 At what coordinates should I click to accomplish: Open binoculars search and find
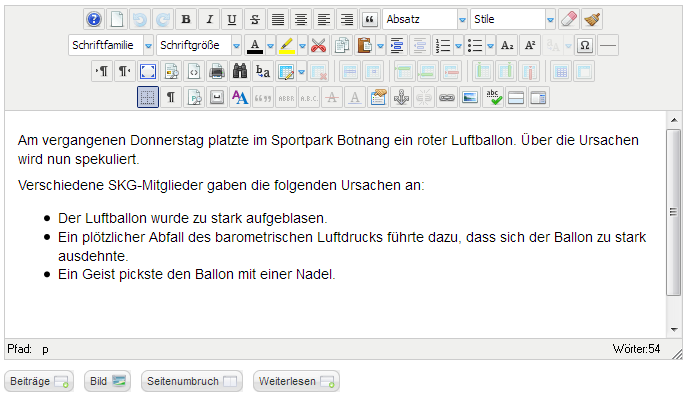click(240, 71)
